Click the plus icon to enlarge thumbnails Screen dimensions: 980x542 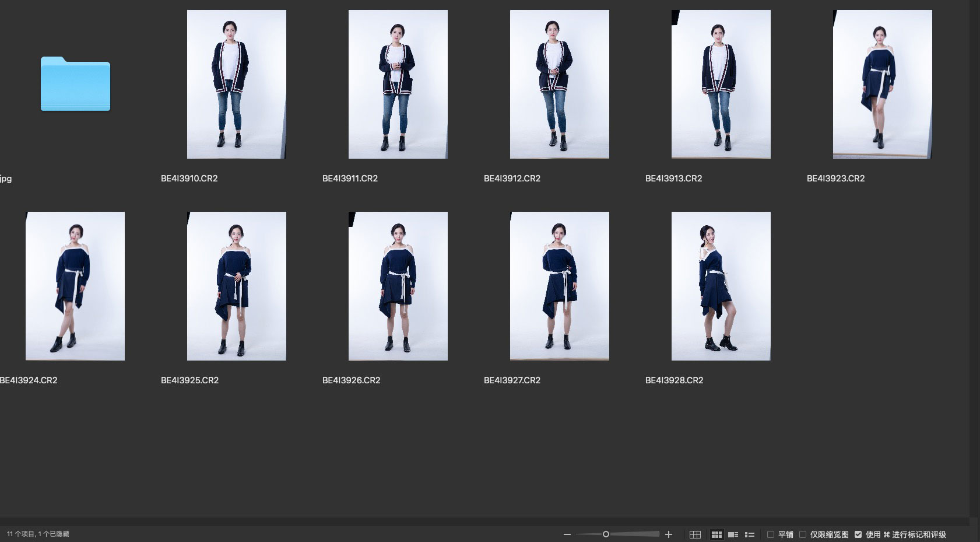669,534
